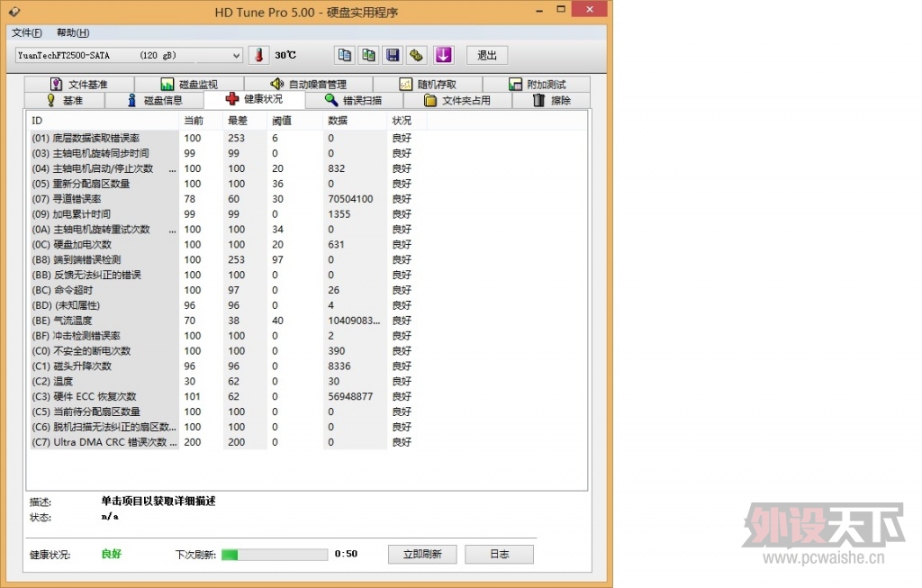Sort by the 最差 column header

point(245,121)
